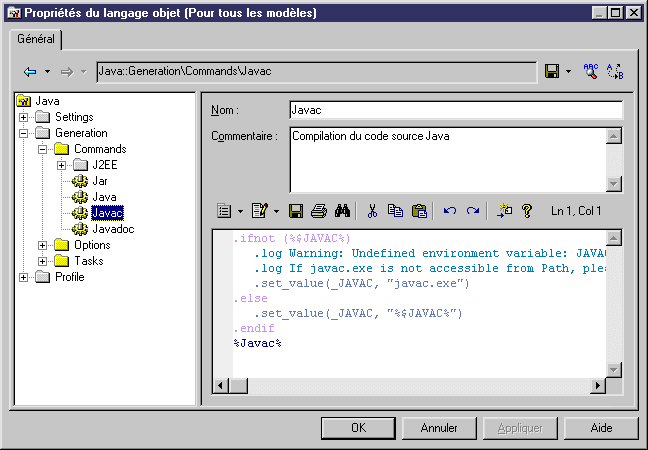Image resolution: width=648 pixels, height=450 pixels.
Task: Click the editor list menu icon
Action: pos(224,211)
